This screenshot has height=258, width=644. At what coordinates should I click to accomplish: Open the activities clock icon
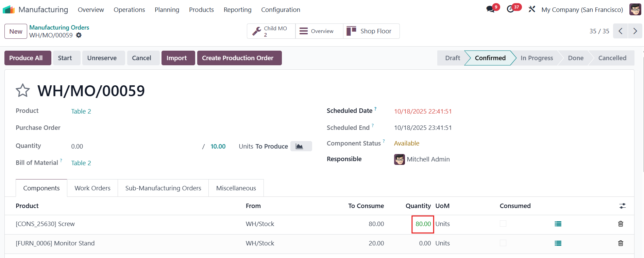[510, 10]
